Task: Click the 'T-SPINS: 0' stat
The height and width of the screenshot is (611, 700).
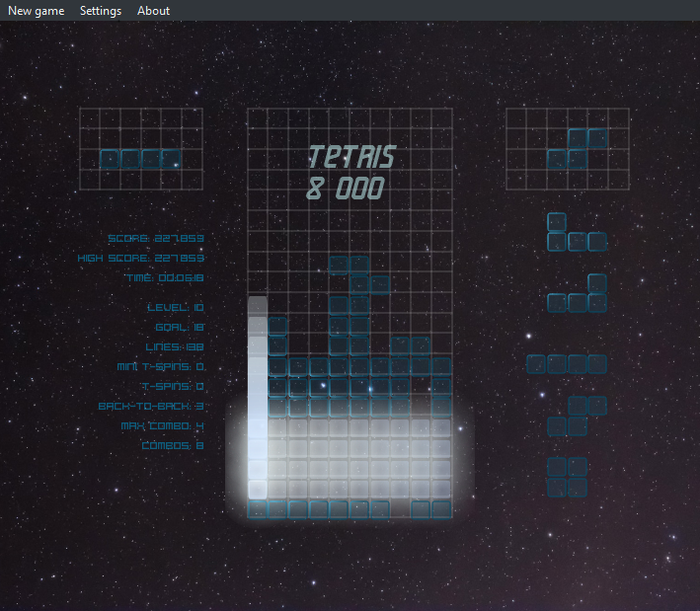Action: click(x=173, y=386)
